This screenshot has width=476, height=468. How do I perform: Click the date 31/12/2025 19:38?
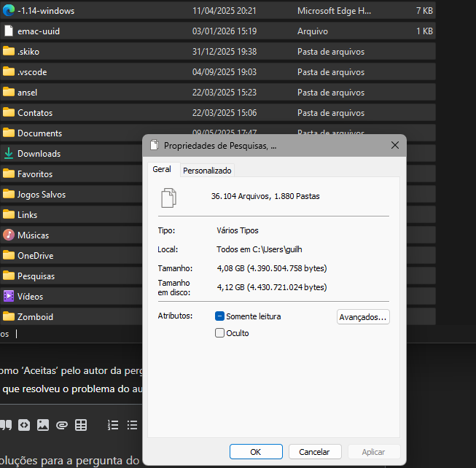click(x=225, y=52)
